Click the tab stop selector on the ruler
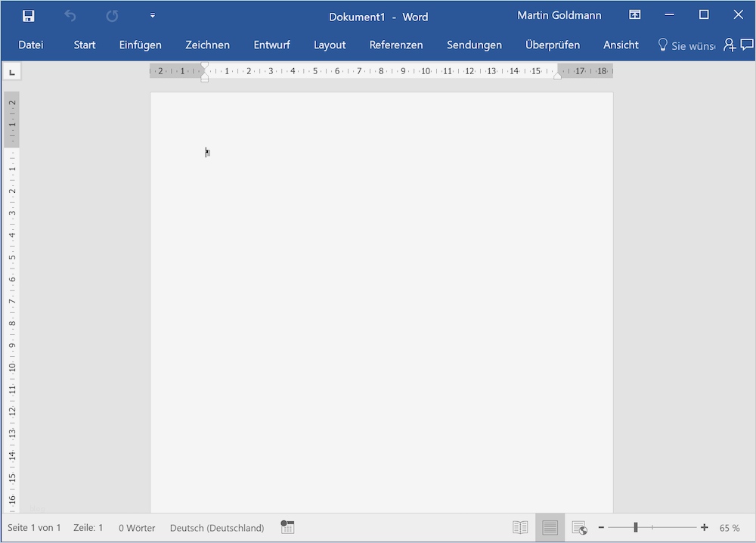This screenshot has height=543, width=756. pos(11,70)
